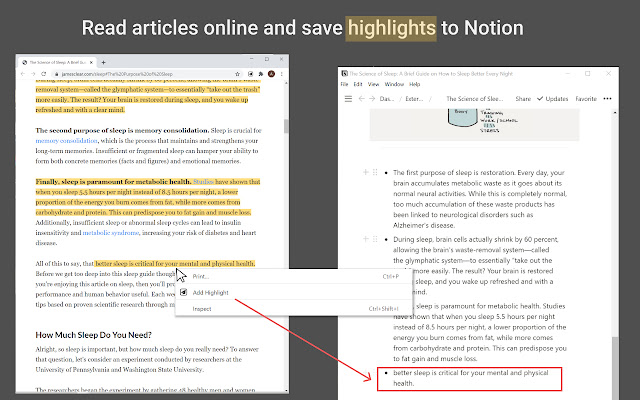Screen dimensions: 640x400
Task: Choose Add Highlight in context menu
Action: pyautogui.click(x=294, y=293)
